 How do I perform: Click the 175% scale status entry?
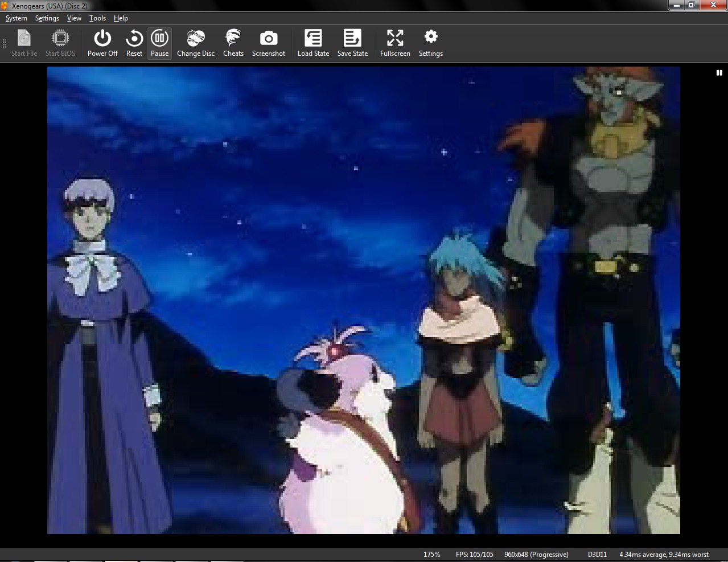pos(431,555)
